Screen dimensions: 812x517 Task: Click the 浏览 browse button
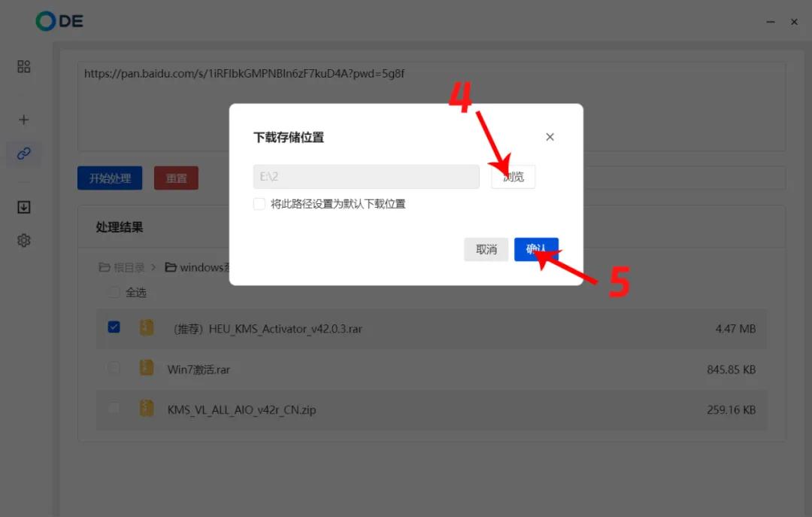514,177
